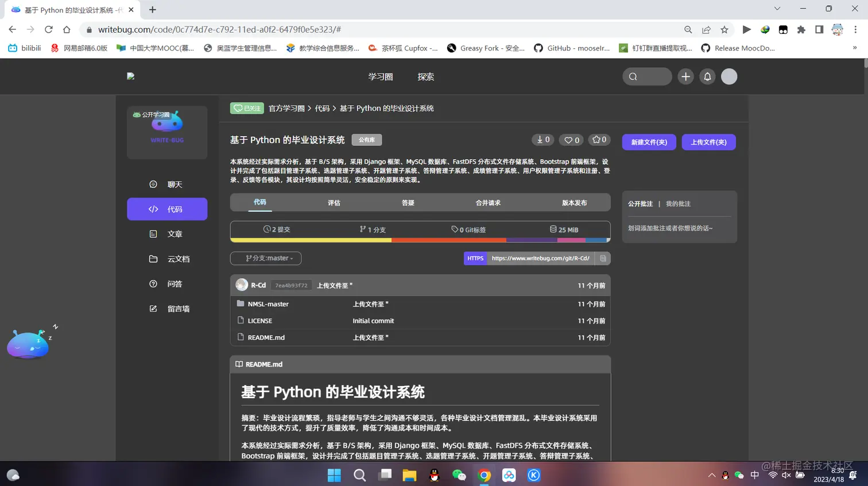This screenshot has height=486, width=868.
Task: Open the 合并请求 merge requests tab
Action: point(488,203)
